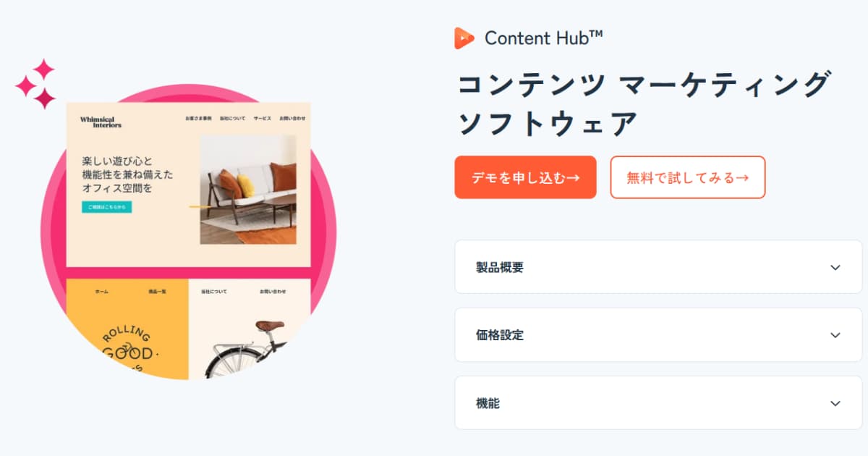Click the teal ご相談はこちらから button
868x456 pixels.
[106, 207]
